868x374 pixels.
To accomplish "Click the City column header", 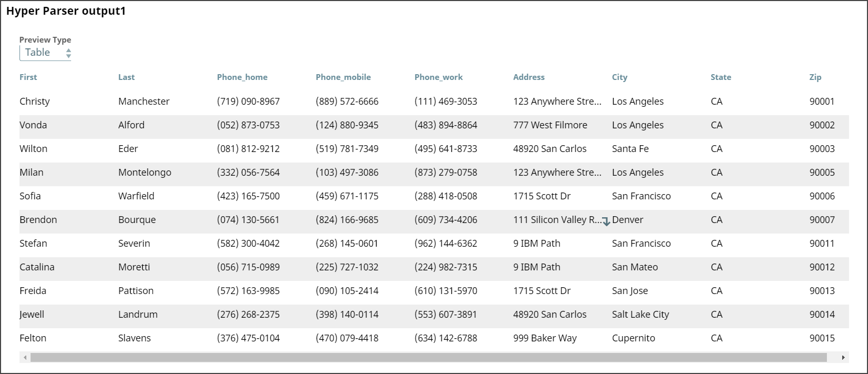I will (619, 77).
